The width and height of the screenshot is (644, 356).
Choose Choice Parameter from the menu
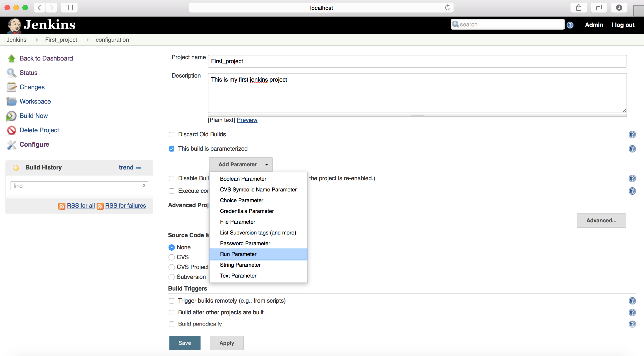(258, 200)
